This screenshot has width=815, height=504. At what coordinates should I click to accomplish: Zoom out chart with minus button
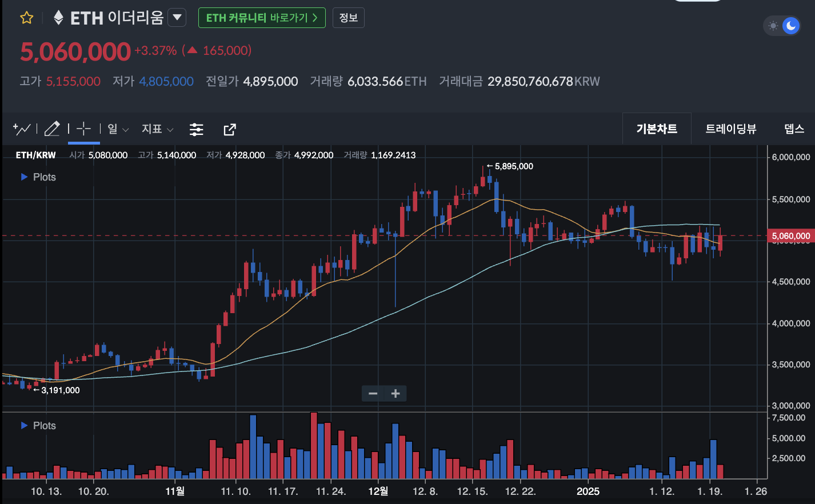pos(373,394)
